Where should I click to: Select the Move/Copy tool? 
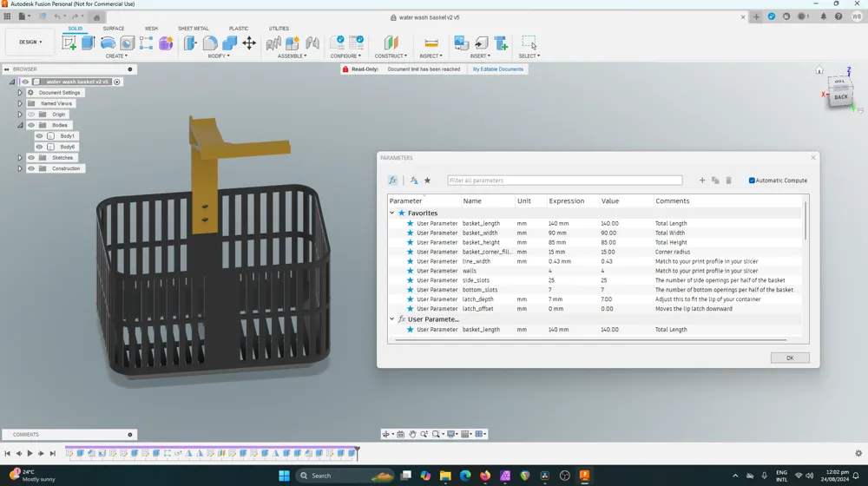(249, 43)
